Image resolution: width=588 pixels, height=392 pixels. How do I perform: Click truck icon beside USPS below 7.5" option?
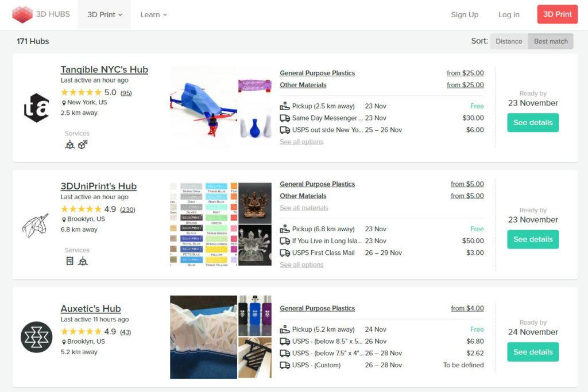pyautogui.click(x=285, y=354)
